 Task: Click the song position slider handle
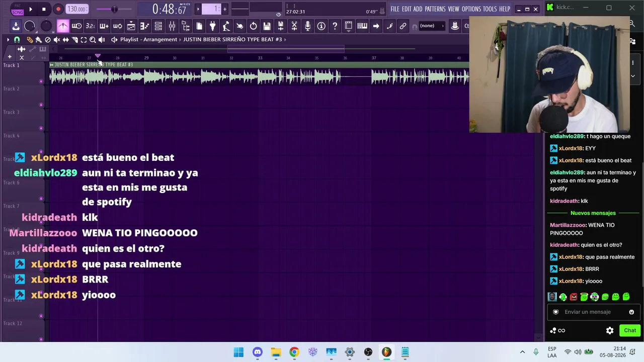click(114, 9)
